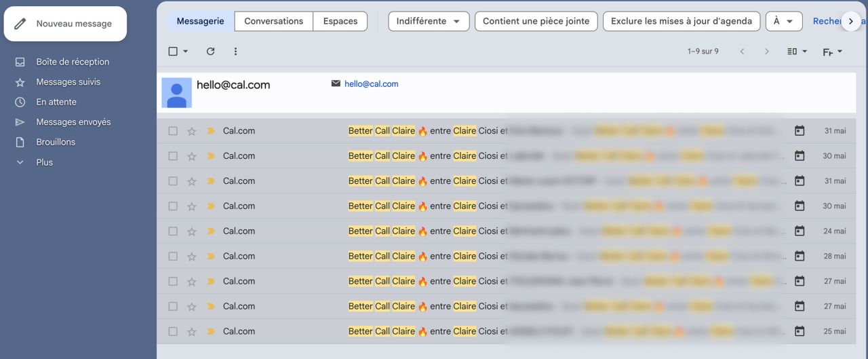Screen dimensions: 868x359
Task: Open the Indifférente filter dropdown
Action: click(x=428, y=21)
